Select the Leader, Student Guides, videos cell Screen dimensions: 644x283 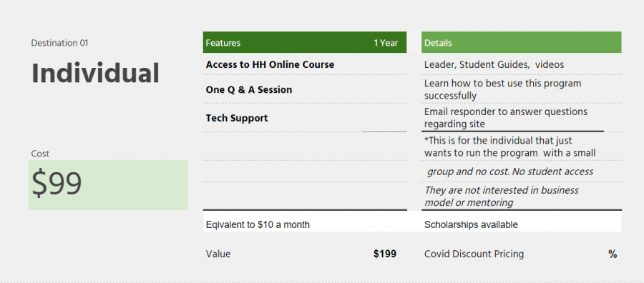coord(521,64)
